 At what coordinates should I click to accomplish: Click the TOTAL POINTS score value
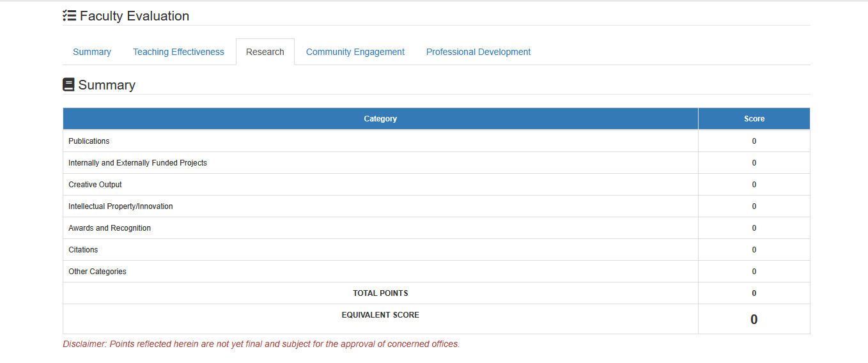(x=754, y=293)
